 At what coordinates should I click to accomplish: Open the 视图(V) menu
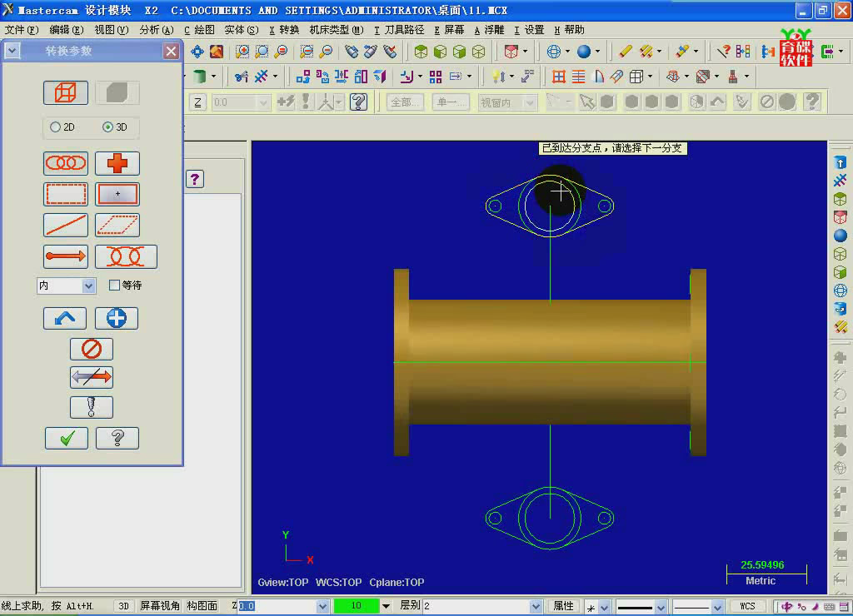coord(111,30)
